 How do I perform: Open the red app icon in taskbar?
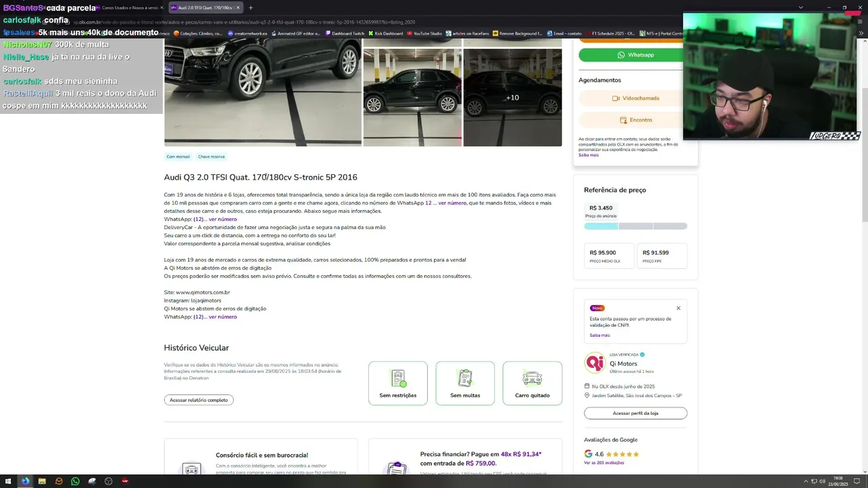pos(125,481)
